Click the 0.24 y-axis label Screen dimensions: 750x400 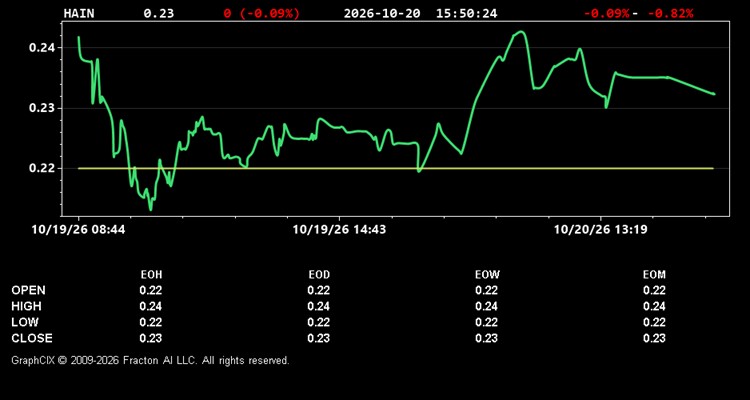(x=42, y=48)
